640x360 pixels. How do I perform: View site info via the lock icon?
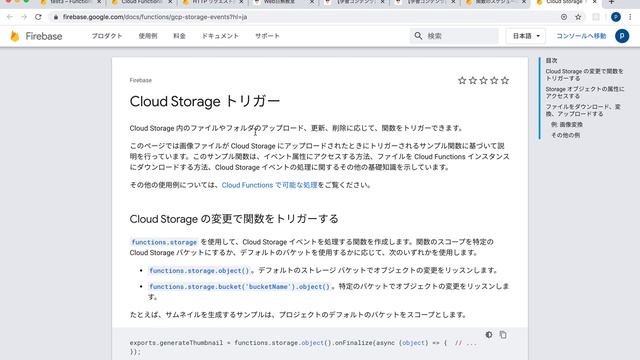56,17
